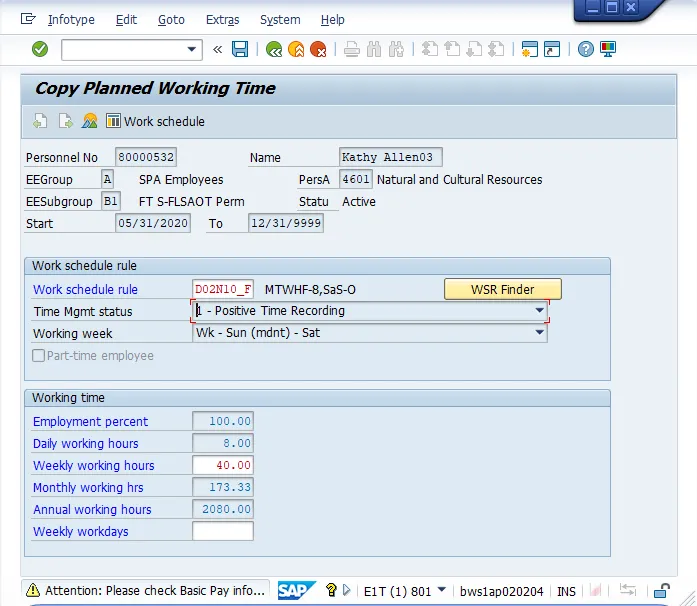Save the record with the disk icon
Screen dimensions: 697x606
pos(240,49)
